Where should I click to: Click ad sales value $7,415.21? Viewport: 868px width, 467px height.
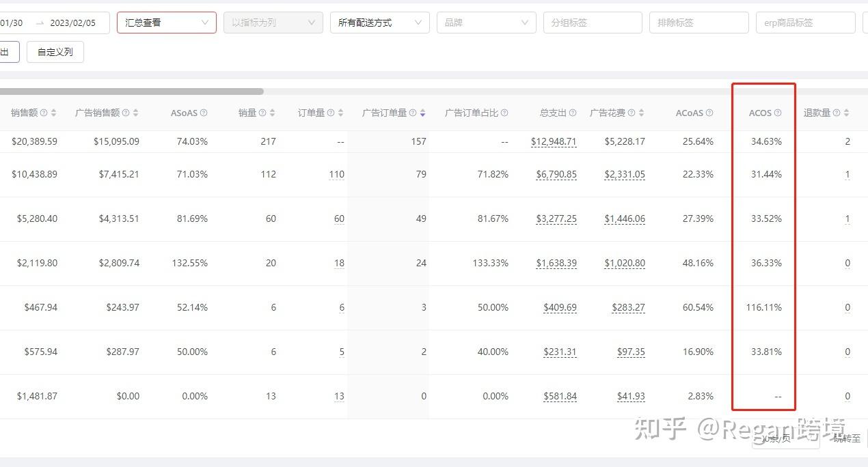(x=119, y=175)
